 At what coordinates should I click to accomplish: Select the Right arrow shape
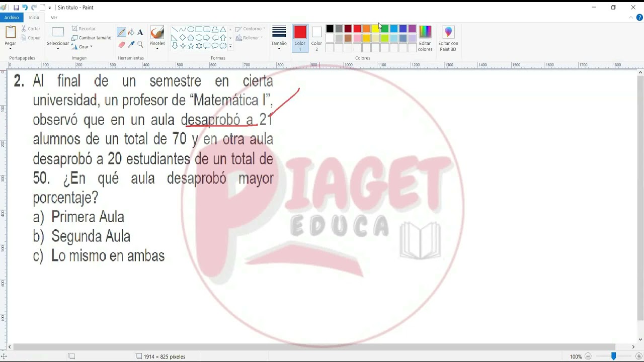pos(207,38)
